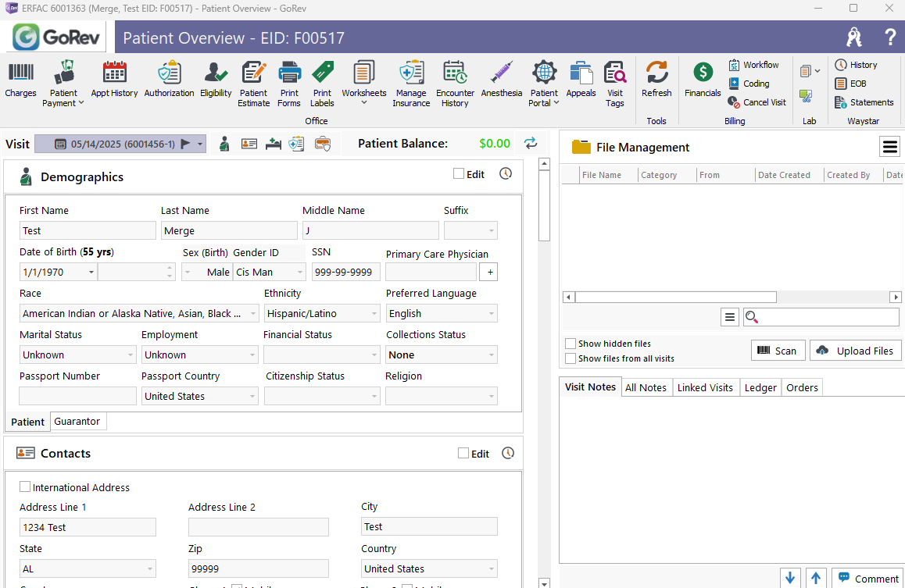Open the Visit date selector dropdown
Viewport: 905px width, 588px height.
[200, 144]
